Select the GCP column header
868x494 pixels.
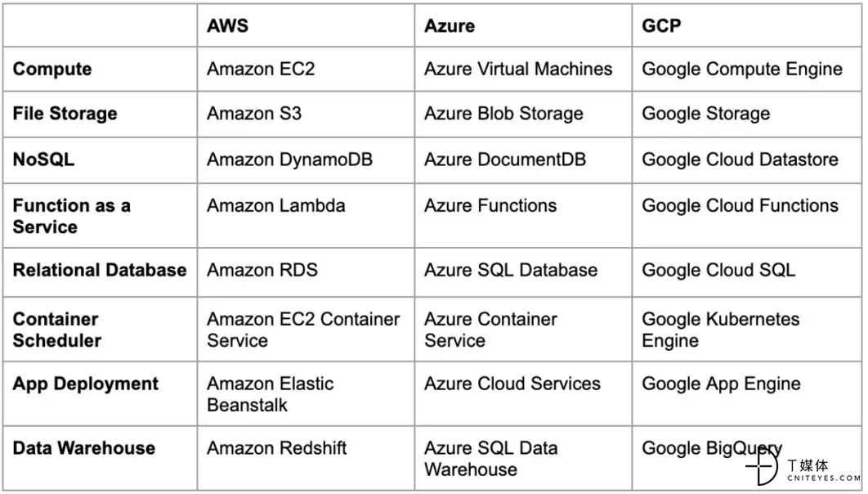(x=747, y=25)
